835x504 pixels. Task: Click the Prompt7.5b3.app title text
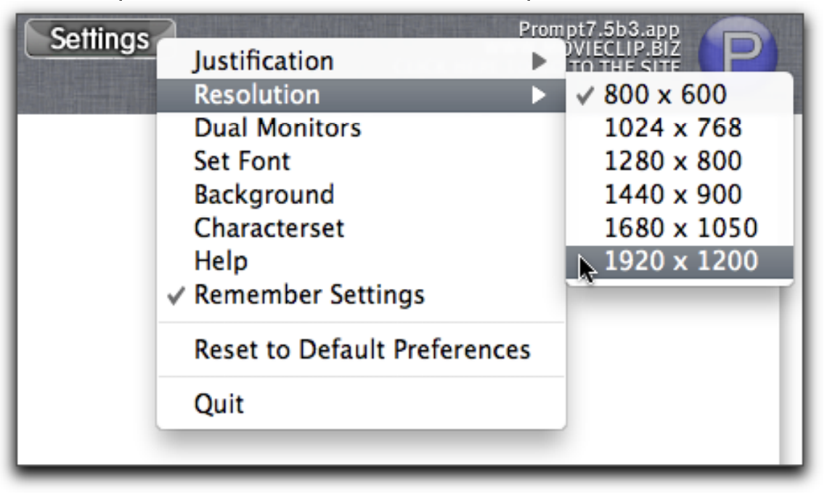click(x=599, y=31)
